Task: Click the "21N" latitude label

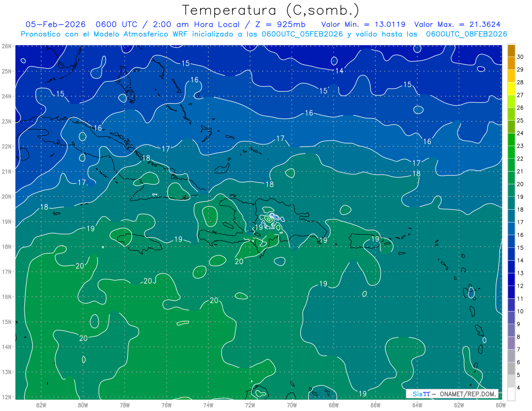Action: [x=7, y=171]
